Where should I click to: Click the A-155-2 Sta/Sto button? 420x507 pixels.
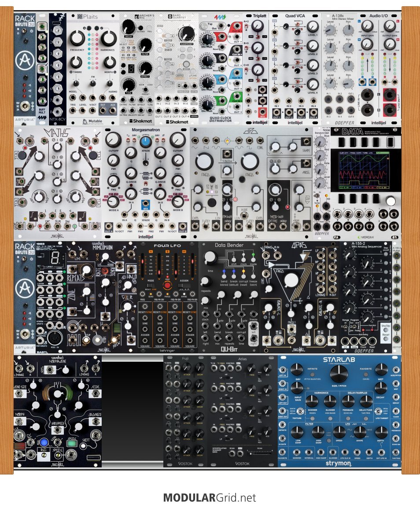coord(385,329)
